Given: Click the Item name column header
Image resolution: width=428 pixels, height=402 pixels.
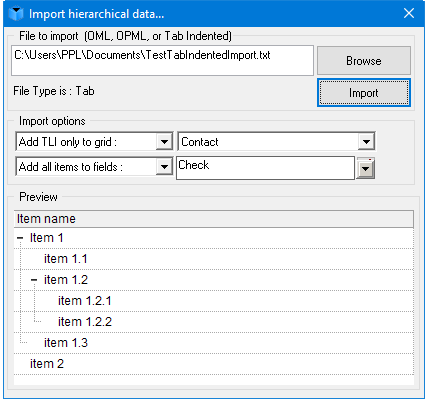Looking at the screenshot, I should pyautogui.click(x=214, y=219).
